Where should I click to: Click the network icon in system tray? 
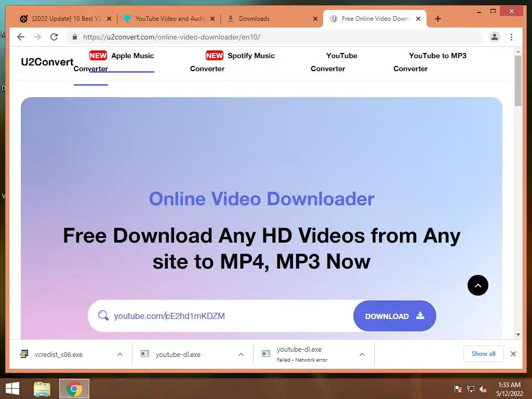[x=471, y=389]
